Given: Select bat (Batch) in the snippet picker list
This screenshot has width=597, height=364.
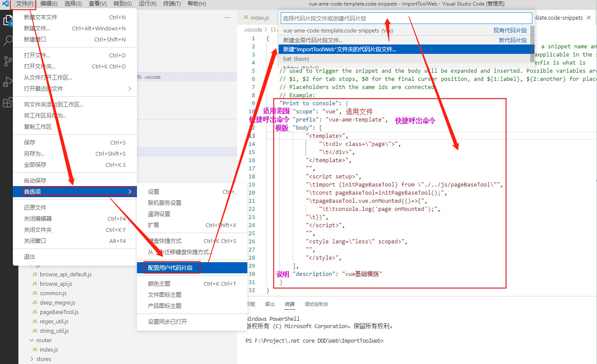Looking at the screenshot, I should tap(404, 59).
